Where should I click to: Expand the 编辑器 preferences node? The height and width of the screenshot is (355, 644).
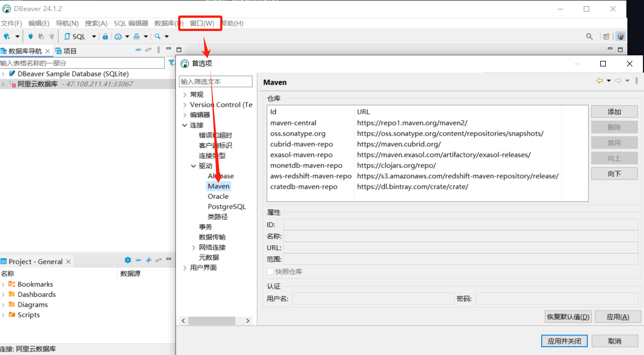[185, 115]
